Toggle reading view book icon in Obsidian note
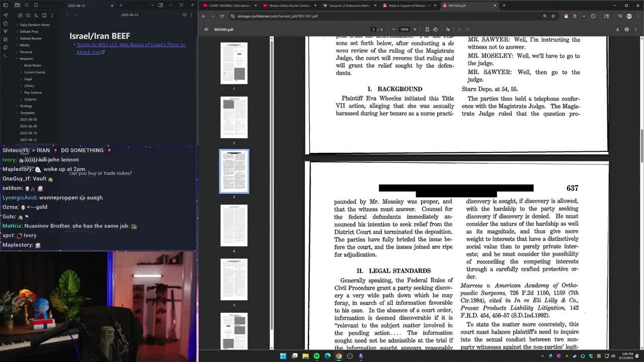The width and height of the screenshot is (644, 362). [x=184, y=15]
